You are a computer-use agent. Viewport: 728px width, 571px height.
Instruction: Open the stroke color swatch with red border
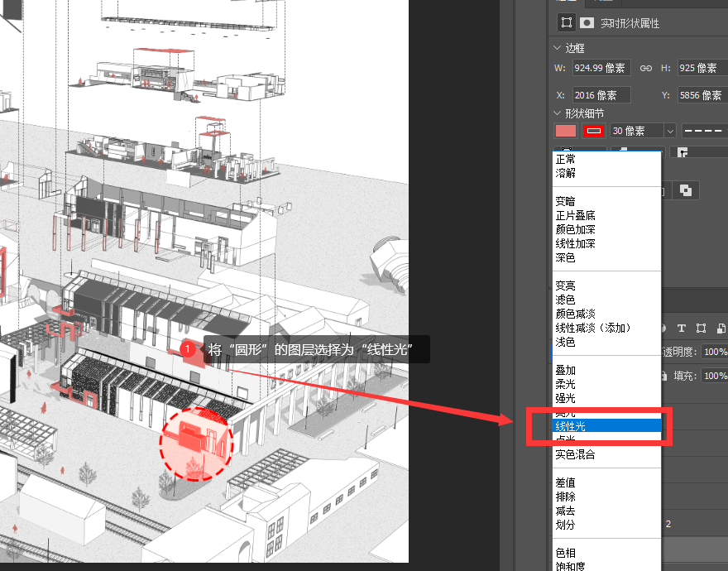593,131
